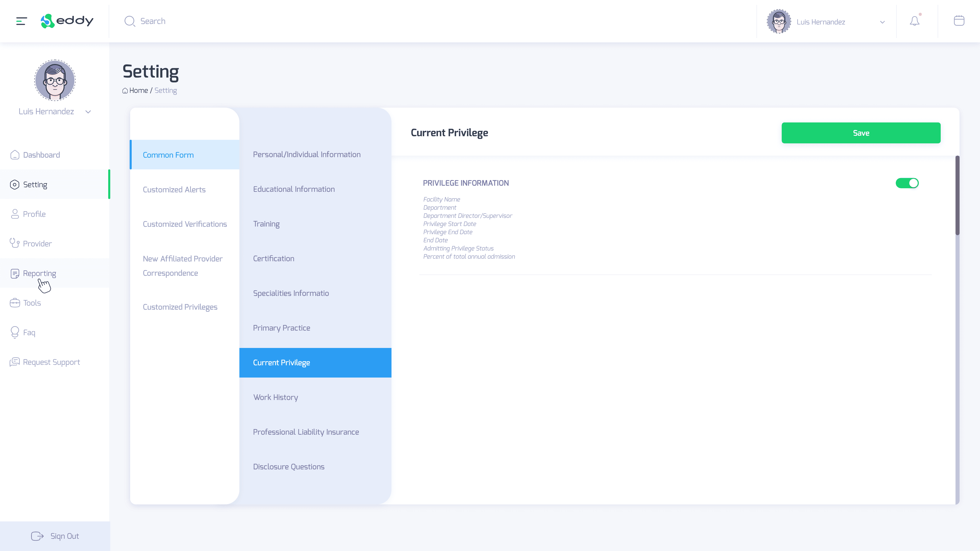The image size is (980, 551).
Task: Click Percent of total annual admission
Action: click(469, 257)
